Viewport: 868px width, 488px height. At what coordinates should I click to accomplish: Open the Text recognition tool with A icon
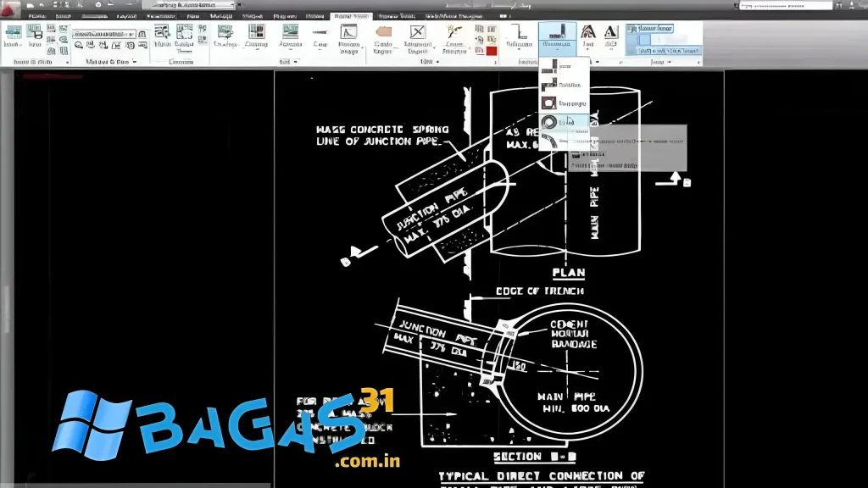[x=588, y=36]
